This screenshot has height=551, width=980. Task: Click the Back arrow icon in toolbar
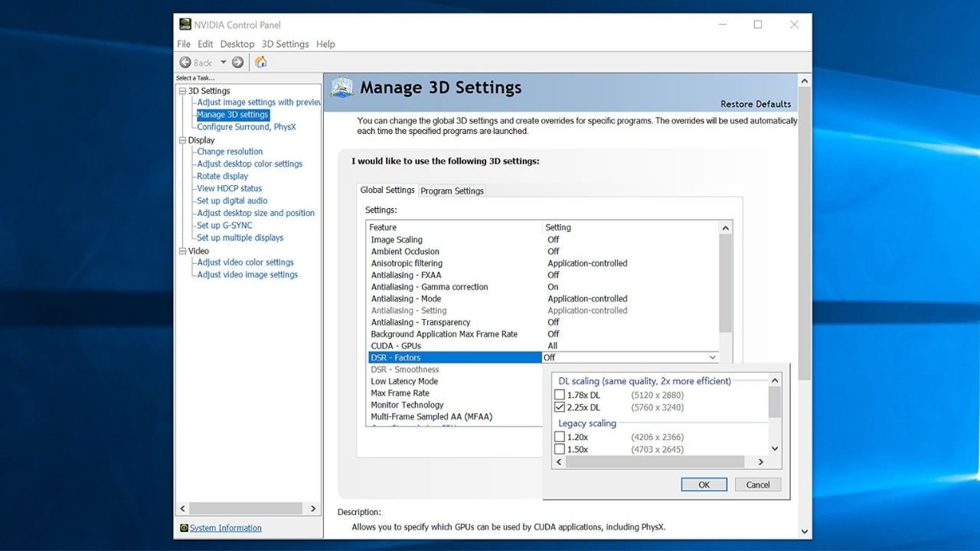click(x=185, y=63)
